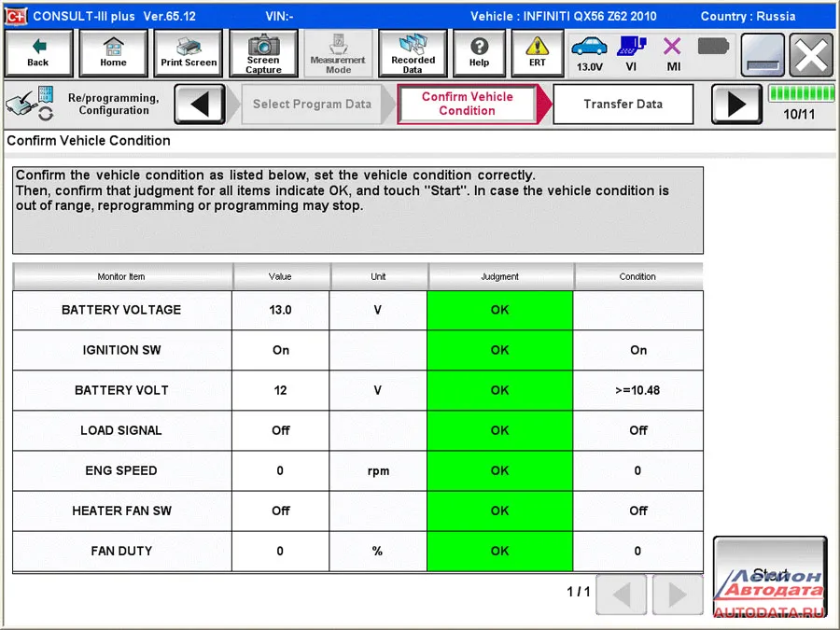Image resolution: width=840 pixels, height=630 pixels.
Task: Go to previous step with left arrow
Action: [x=200, y=104]
